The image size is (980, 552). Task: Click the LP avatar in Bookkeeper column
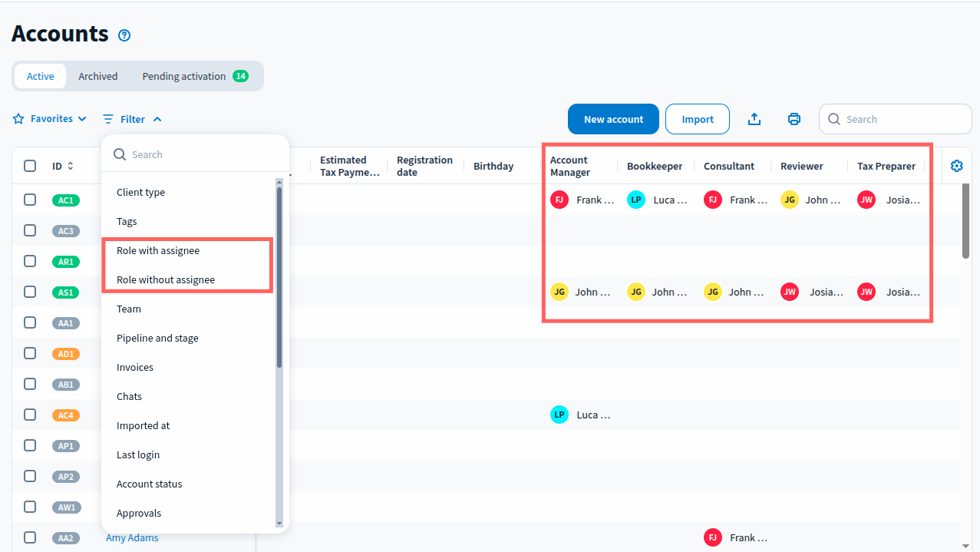[x=636, y=200]
